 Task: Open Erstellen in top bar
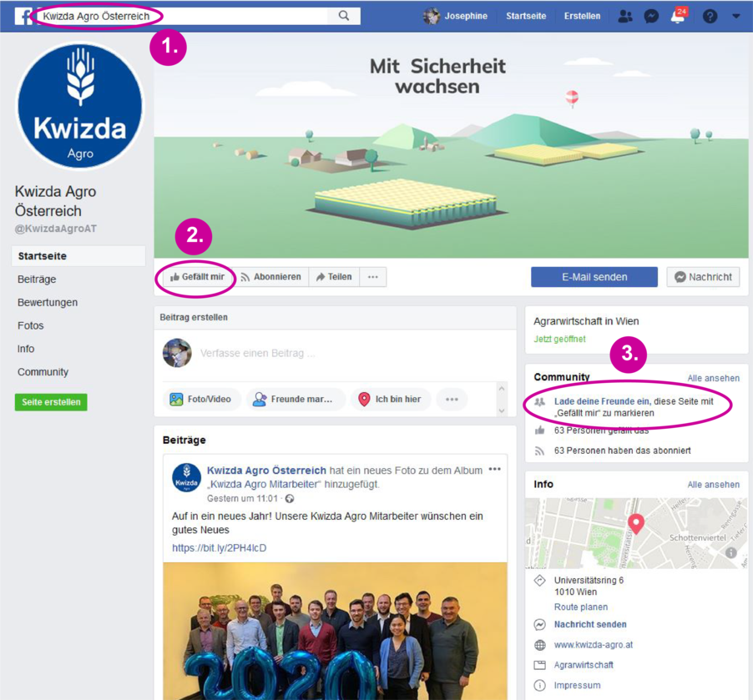pos(582,16)
